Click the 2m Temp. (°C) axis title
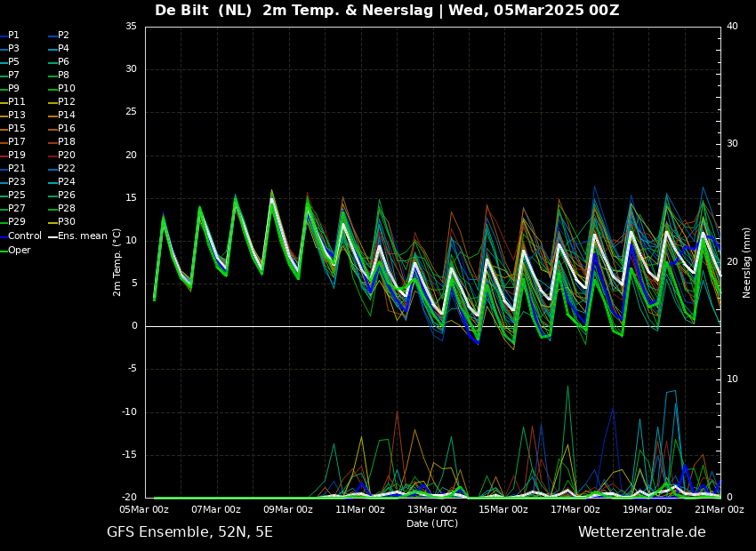 [117, 262]
